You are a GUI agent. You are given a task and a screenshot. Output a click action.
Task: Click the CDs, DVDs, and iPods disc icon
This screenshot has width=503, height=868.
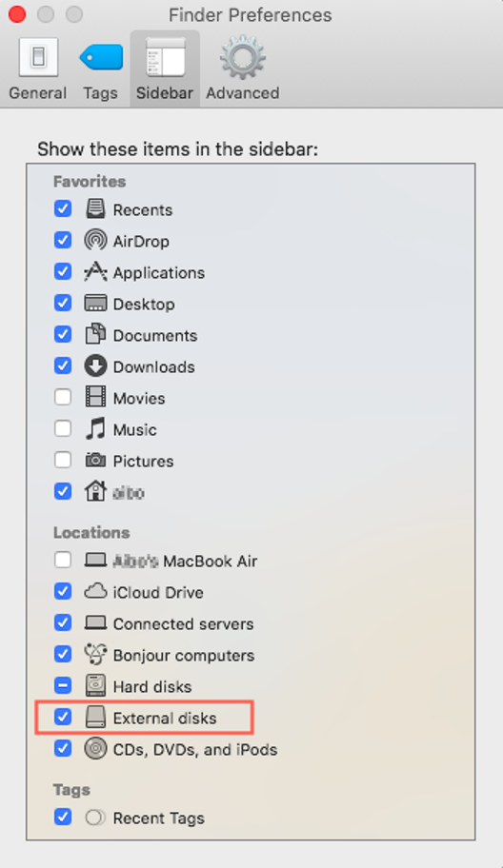(x=95, y=748)
